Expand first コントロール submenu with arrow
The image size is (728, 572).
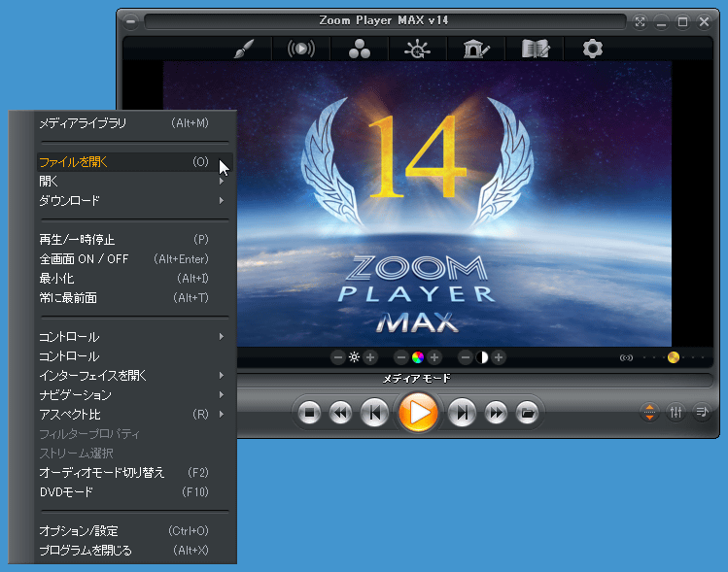[135, 337]
